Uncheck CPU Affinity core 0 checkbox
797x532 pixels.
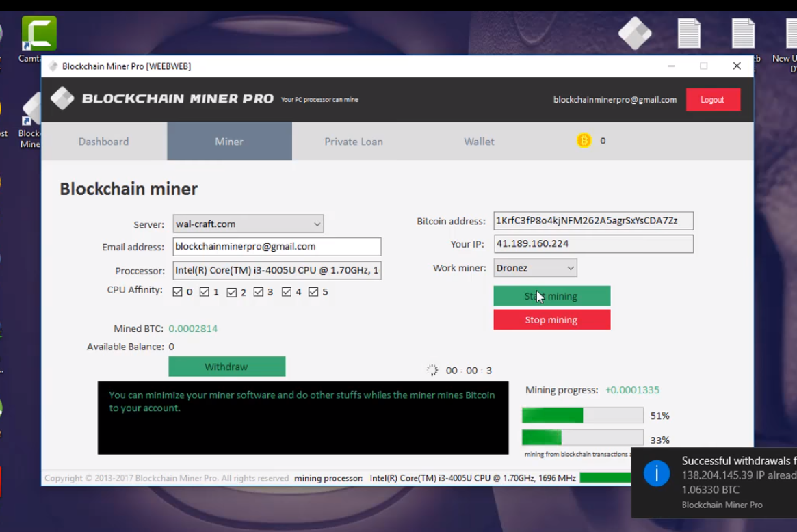coord(178,292)
